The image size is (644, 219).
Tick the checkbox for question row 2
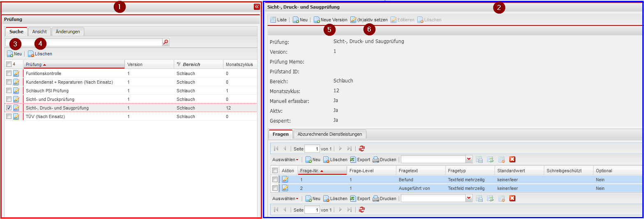click(275, 188)
